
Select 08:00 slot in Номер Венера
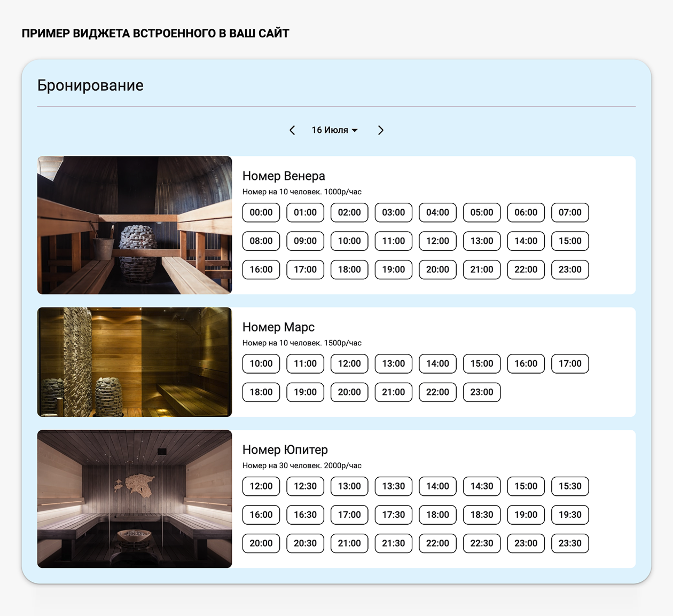tap(261, 241)
